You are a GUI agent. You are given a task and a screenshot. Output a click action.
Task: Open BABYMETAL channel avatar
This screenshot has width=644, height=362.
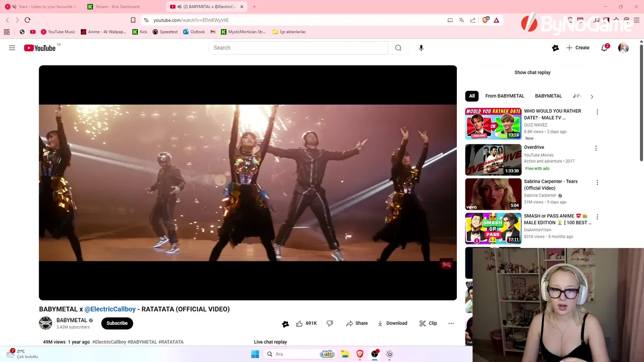point(46,323)
